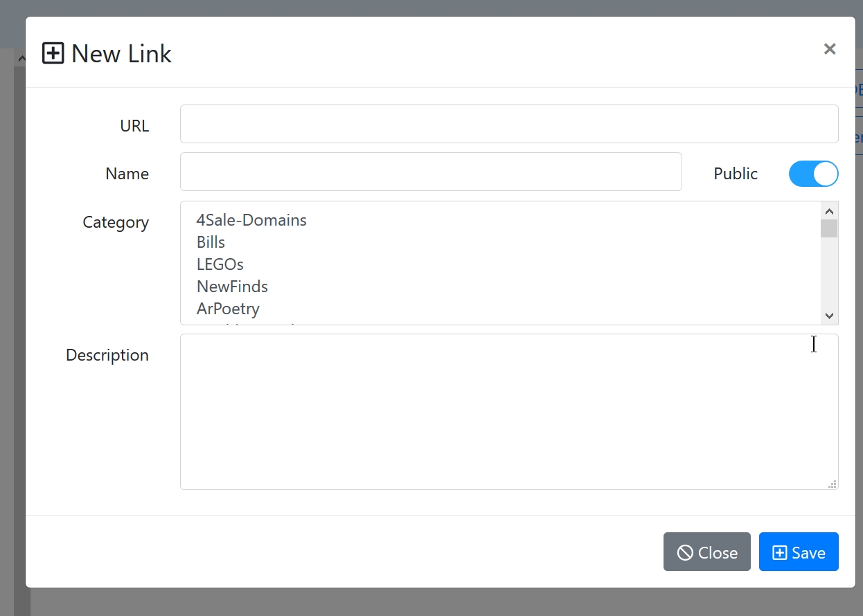863x616 pixels.
Task: Click the Description field label
Action: pos(107,355)
